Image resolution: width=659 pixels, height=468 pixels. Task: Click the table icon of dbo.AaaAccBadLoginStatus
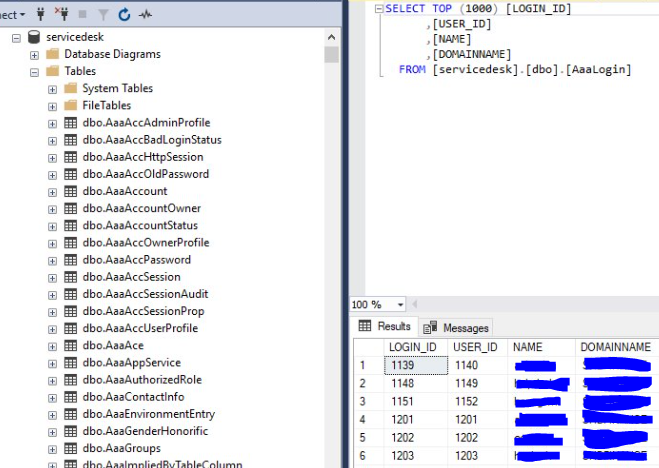(71, 140)
